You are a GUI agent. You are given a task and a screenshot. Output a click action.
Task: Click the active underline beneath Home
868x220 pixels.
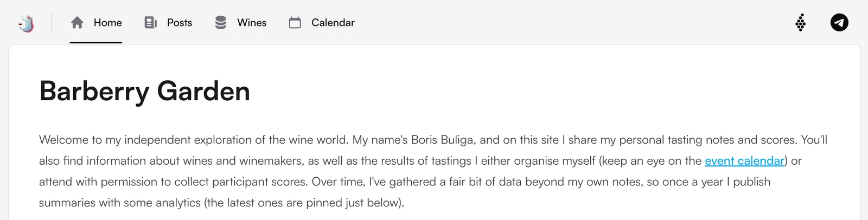tap(95, 42)
